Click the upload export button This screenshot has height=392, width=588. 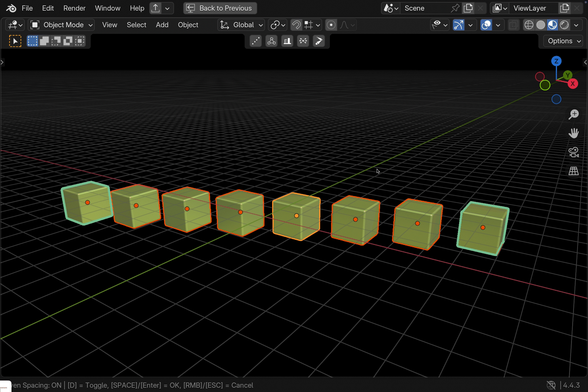tap(155, 8)
